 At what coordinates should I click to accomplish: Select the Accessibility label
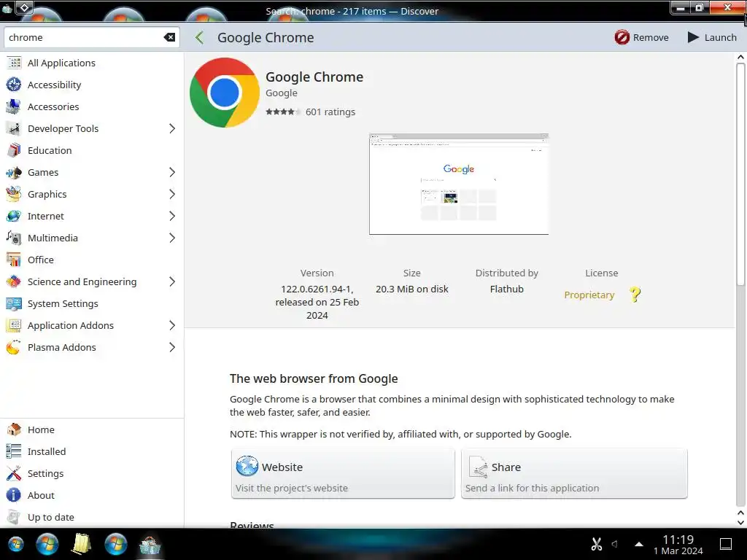pos(54,85)
